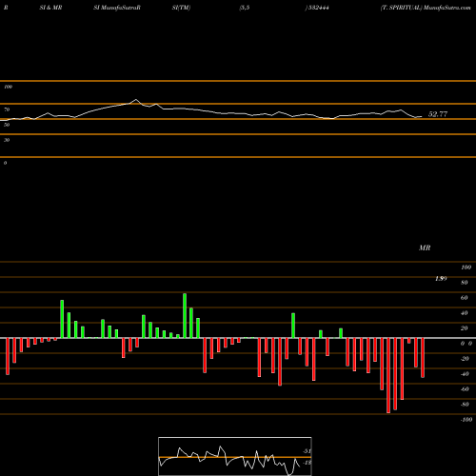This screenshot has height=476, width=476.
Task: Click the 'SI MunafaSutraR' header text
Action: pos(117,8)
